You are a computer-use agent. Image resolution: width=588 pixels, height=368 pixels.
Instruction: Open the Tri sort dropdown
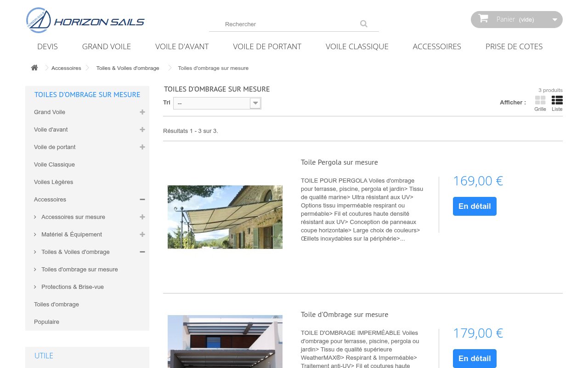tap(217, 103)
